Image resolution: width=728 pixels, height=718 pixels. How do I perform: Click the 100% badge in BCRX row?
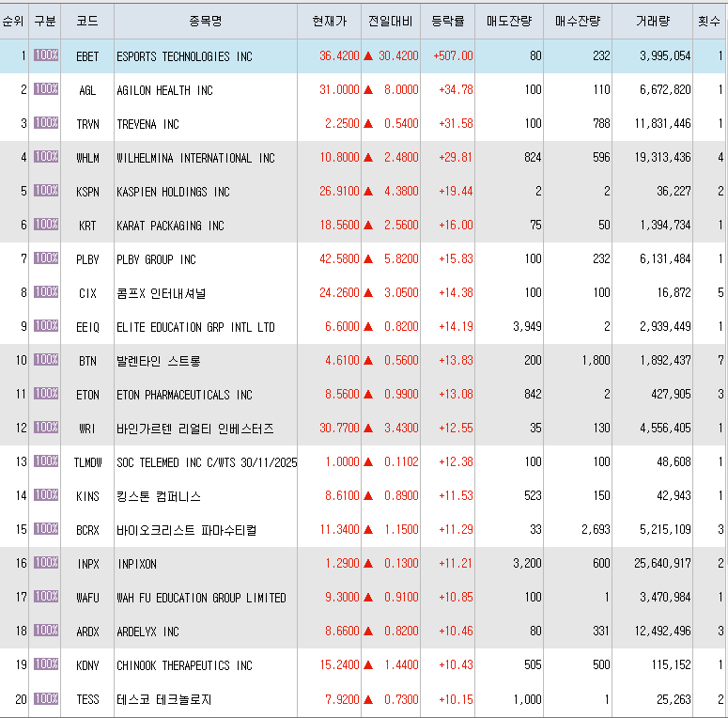pos(46,528)
